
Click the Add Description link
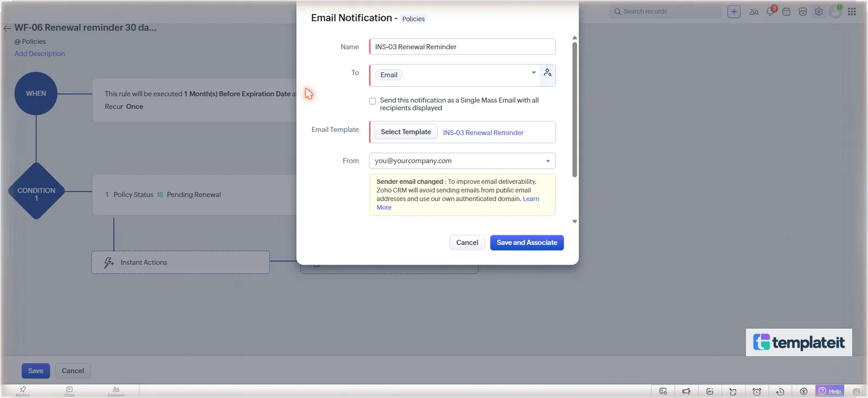click(40, 54)
